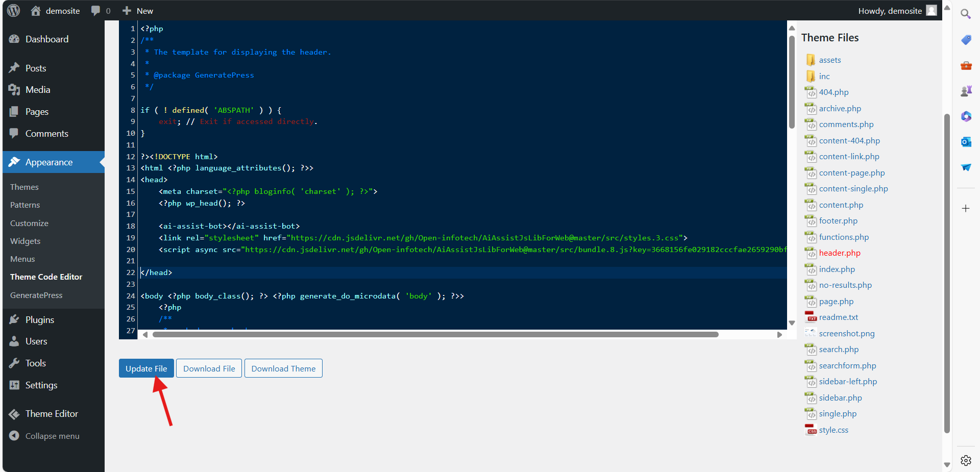This screenshot has width=980, height=472.
Task: Open archive.php in theme files
Action: click(x=840, y=109)
